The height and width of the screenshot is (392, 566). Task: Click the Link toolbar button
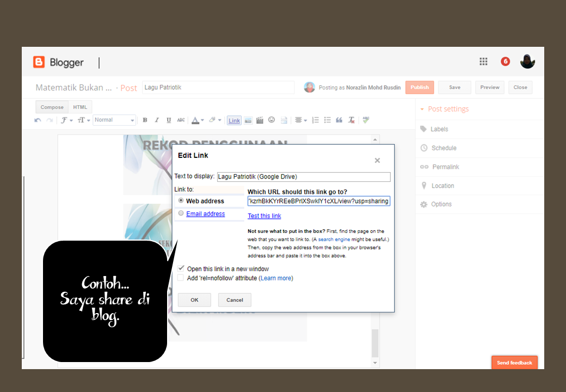234,120
